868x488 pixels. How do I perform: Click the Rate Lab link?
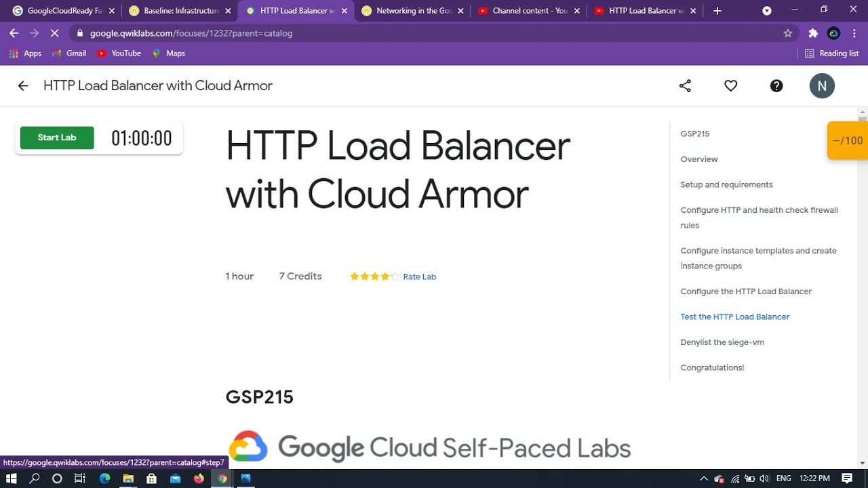[x=419, y=277]
